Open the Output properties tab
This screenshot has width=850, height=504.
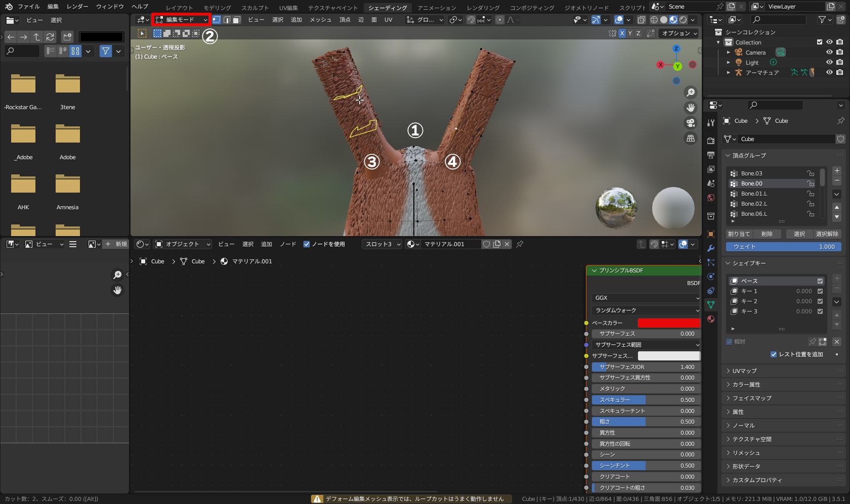711,155
